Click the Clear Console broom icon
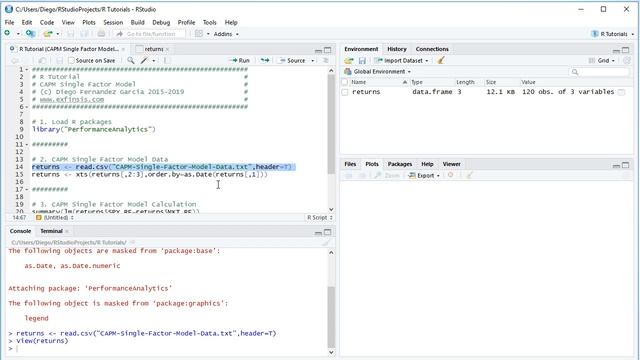 pos(325,242)
